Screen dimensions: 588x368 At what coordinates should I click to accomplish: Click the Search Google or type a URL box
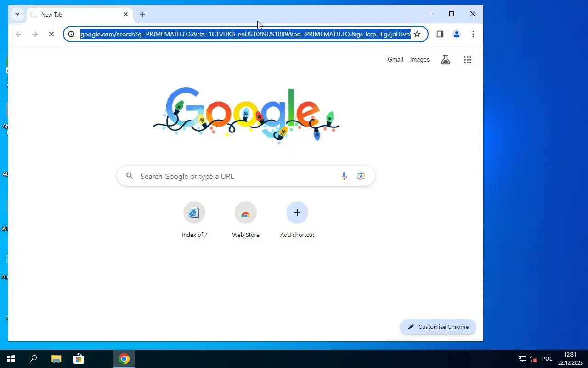246,176
